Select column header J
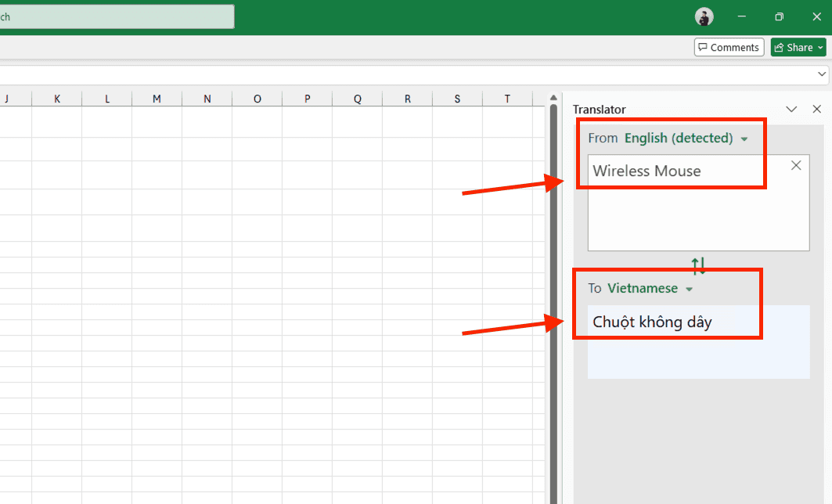Viewport: 832px width, 504px height. pyautogui.click(x=8, y=98)
